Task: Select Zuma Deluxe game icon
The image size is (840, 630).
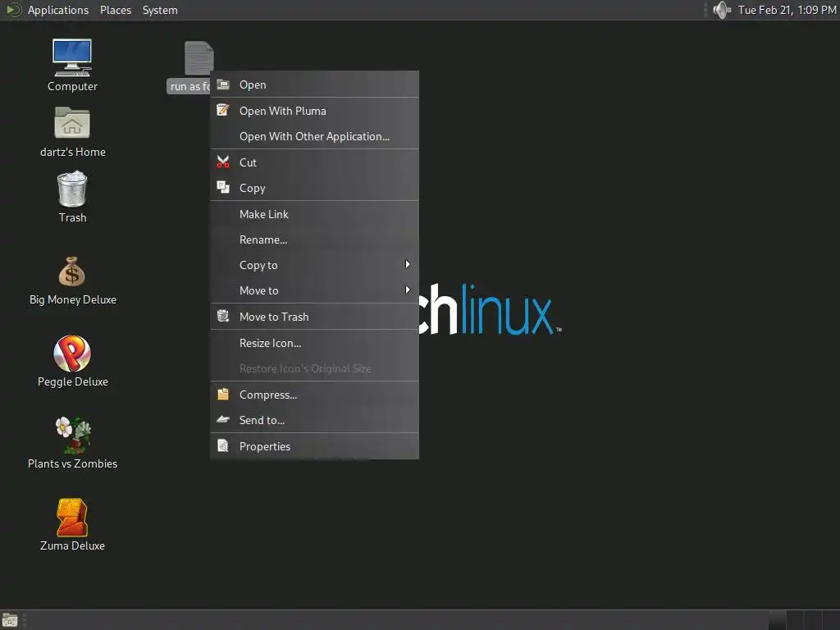Action: [72, 518]
